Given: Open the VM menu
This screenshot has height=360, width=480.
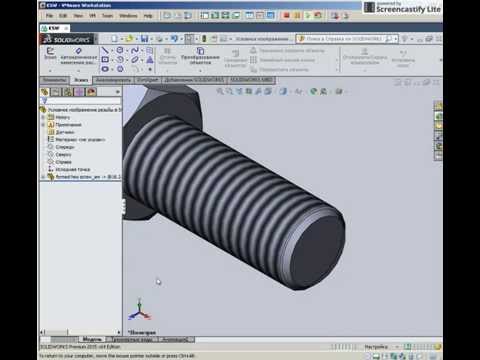Looking at the screenshot, I should coord(92,16).
